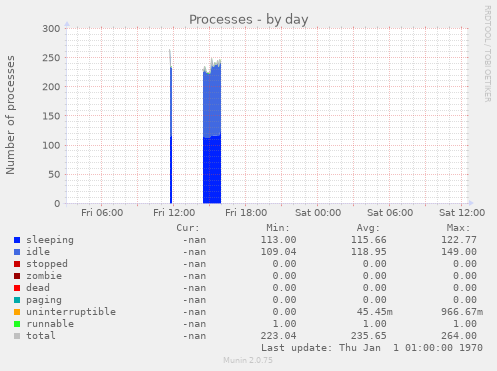Click idle maximum value 149.00

click(459, 252)
